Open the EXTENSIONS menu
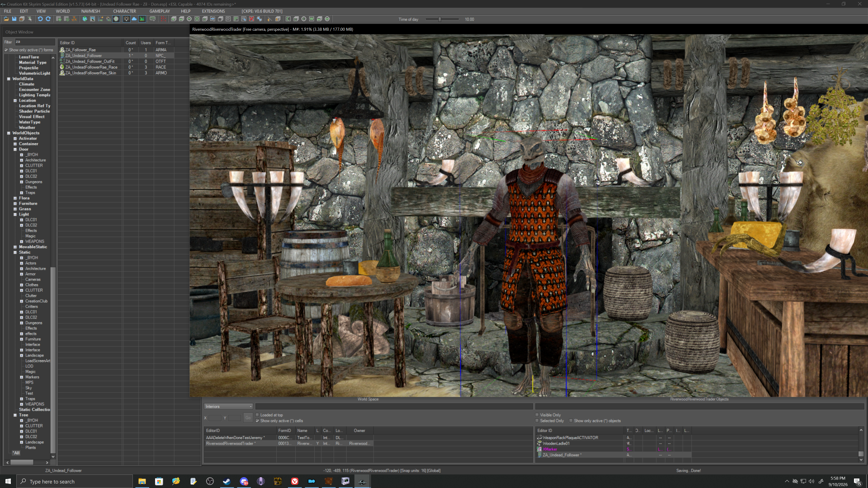This screenshot has width=868, height=488. click(x=213, y=11)
